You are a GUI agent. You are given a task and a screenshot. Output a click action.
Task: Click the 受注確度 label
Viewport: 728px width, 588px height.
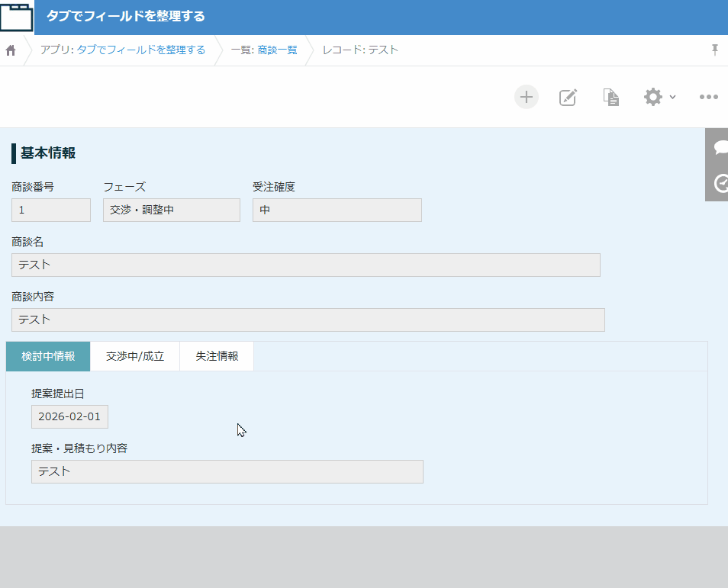[x=274, y=187]
